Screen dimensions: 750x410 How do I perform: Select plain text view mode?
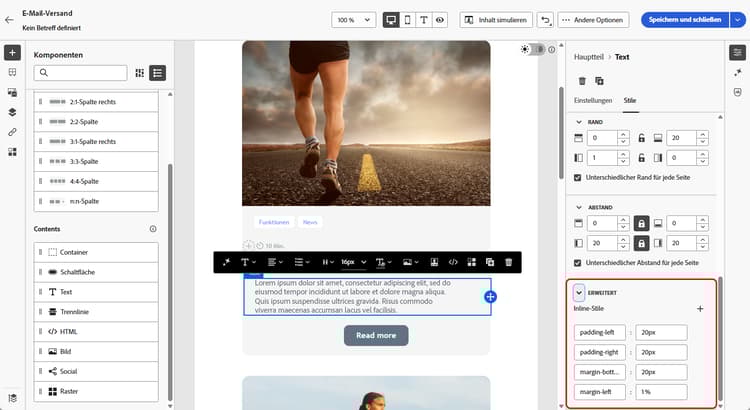click(x=424, y=20)
